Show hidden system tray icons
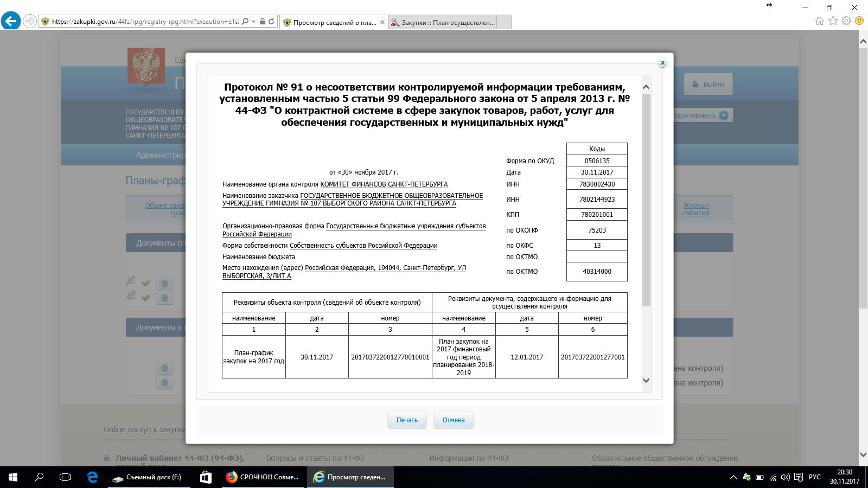The width and height of the screenshot is (868, 488). pos(733,477)
